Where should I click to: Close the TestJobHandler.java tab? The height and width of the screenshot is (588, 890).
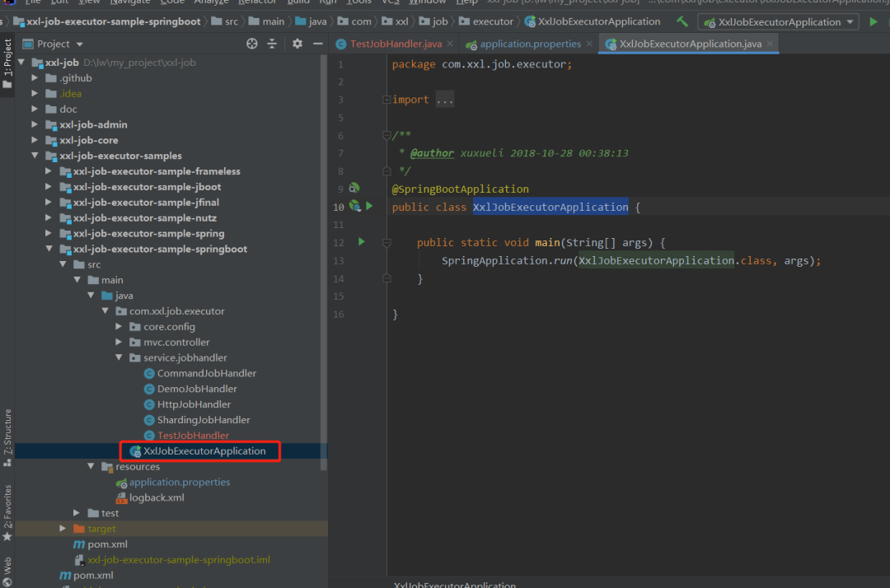(450, 44)
